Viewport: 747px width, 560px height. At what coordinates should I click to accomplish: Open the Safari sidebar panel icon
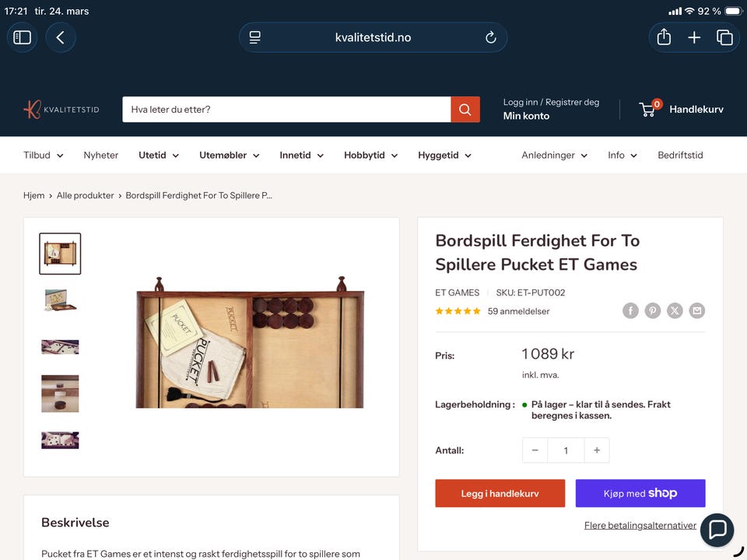(x=22, y=37)
